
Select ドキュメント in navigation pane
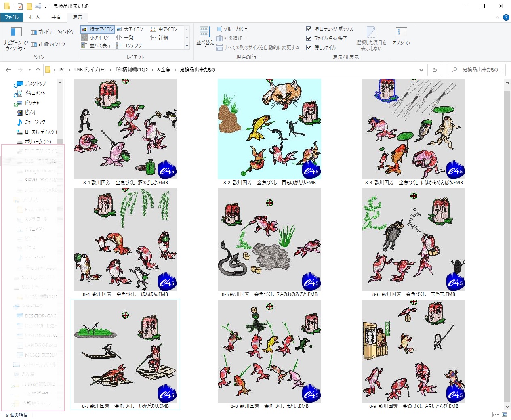[36, 93]
